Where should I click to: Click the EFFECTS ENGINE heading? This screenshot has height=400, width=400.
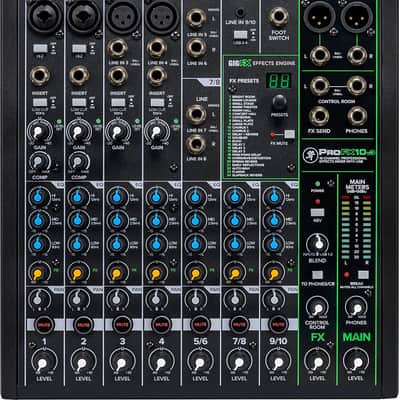click(x=274, y=63)
